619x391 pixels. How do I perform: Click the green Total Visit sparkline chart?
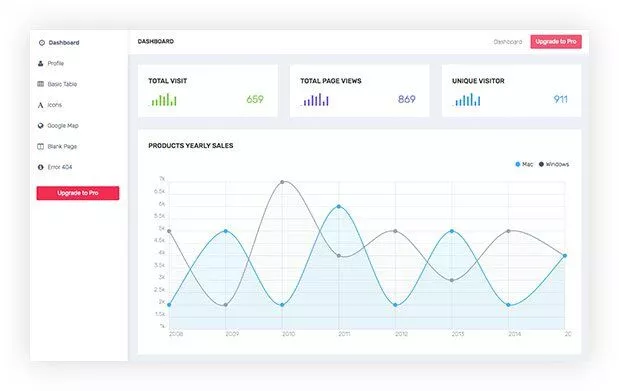click(163, 100)
